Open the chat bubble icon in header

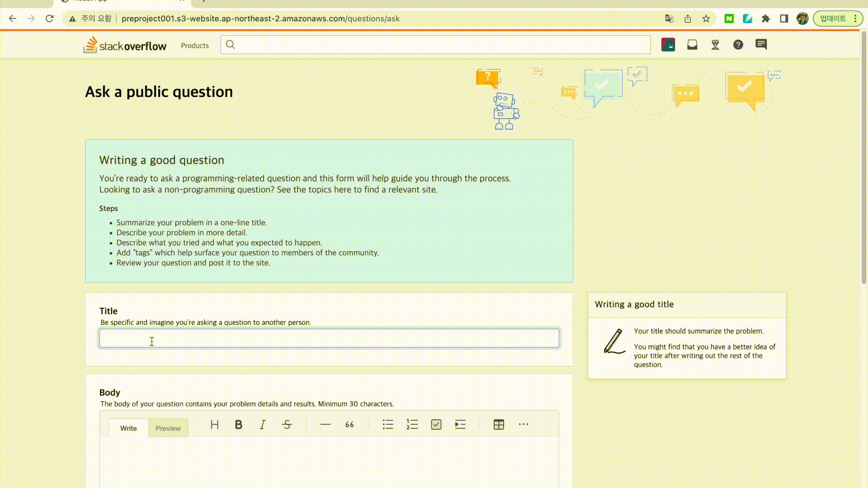[761, 44]
